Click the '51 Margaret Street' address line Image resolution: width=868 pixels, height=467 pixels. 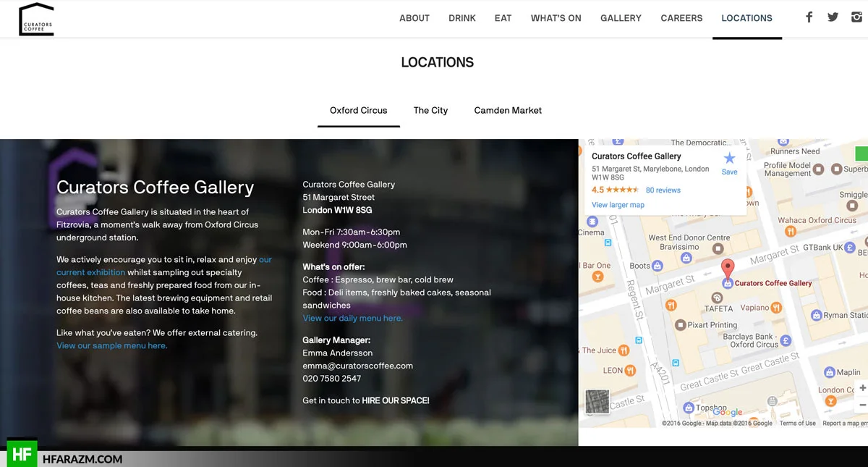click(x=339, y=197)
